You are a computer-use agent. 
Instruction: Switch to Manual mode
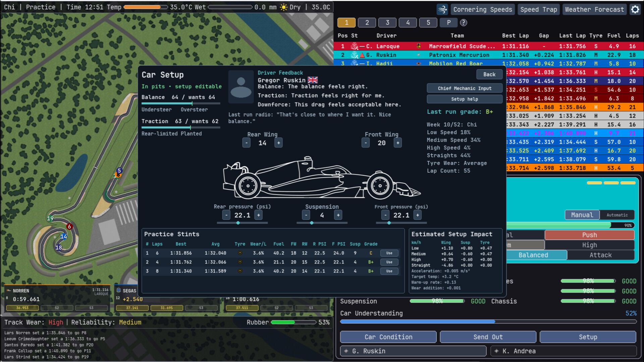[x=582, y=215]
